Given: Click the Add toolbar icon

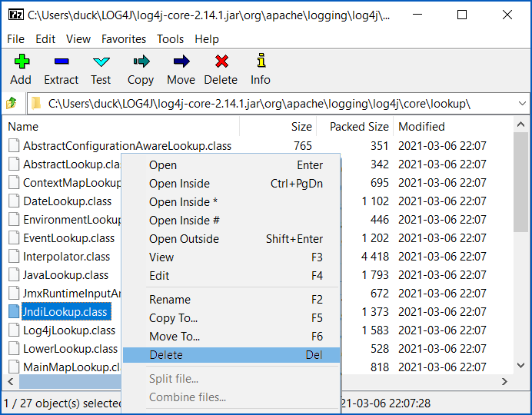Looking at the screenshot, I should click(22, 61).
